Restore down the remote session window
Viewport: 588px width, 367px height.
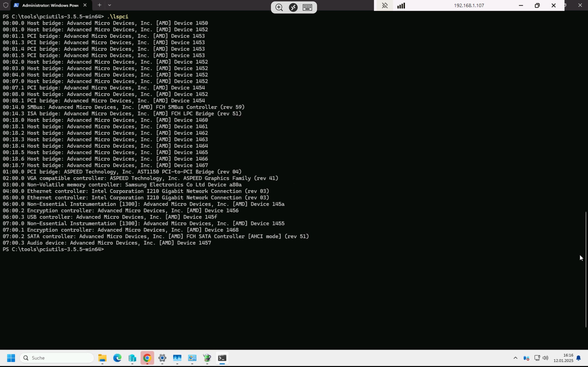pos(537,5)
